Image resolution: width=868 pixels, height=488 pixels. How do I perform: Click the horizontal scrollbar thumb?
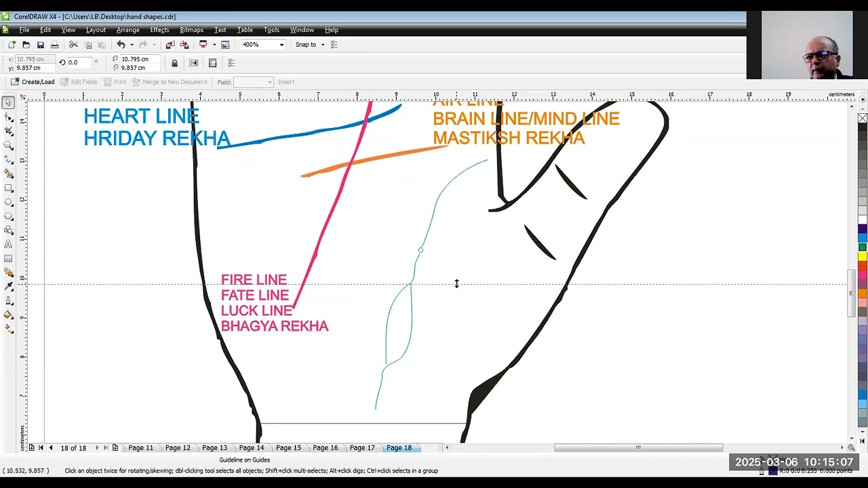(x=638, y=447)
